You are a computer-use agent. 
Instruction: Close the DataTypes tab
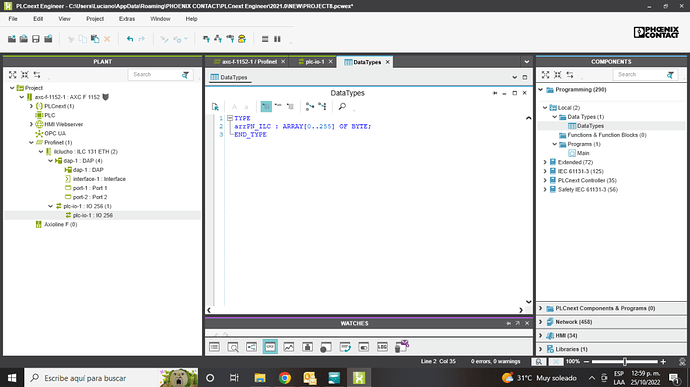pos(388,62)
